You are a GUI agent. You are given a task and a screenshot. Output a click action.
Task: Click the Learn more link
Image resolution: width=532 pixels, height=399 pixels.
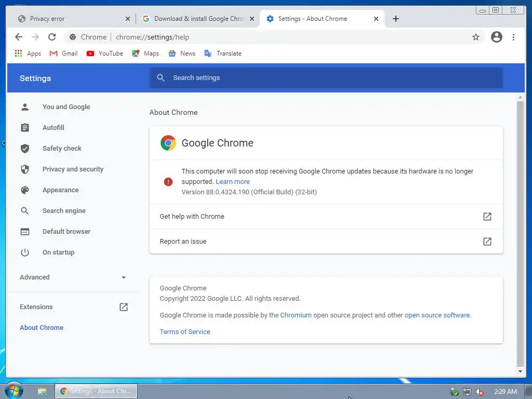tap(232, 181)
